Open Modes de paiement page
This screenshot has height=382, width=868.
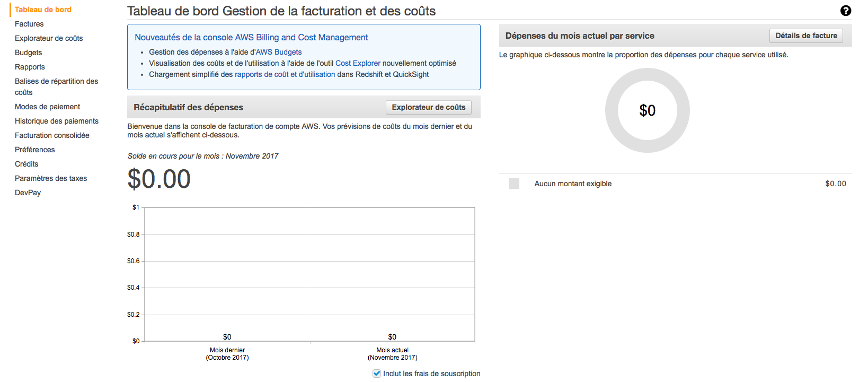[x=47, y=107]
